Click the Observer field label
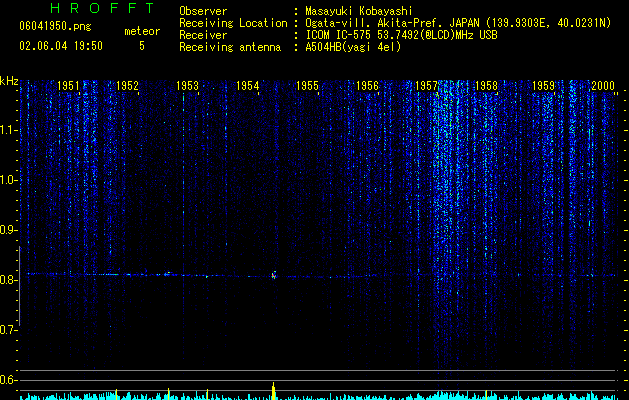 [x=203, y=11]
